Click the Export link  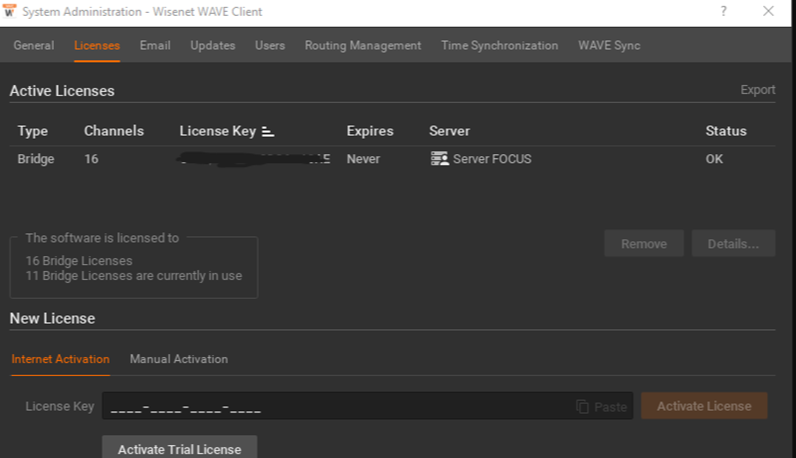[x=757, y=90]
